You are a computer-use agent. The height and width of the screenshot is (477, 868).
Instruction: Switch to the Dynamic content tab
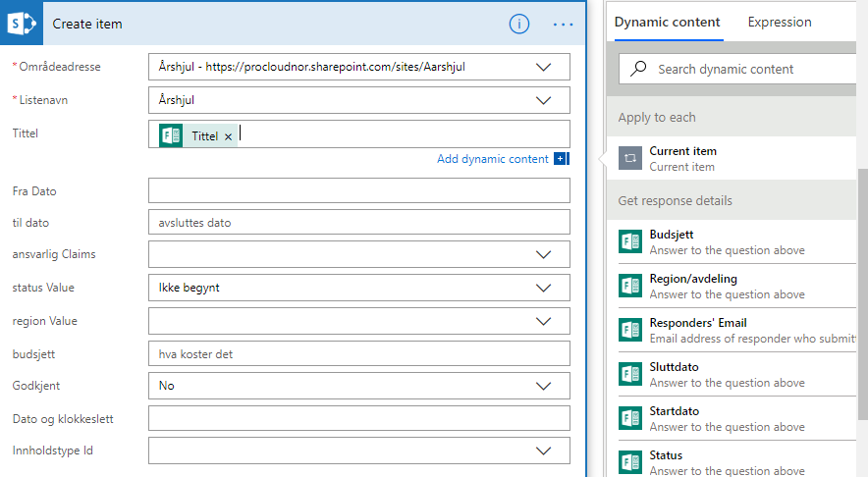[668, 23]
